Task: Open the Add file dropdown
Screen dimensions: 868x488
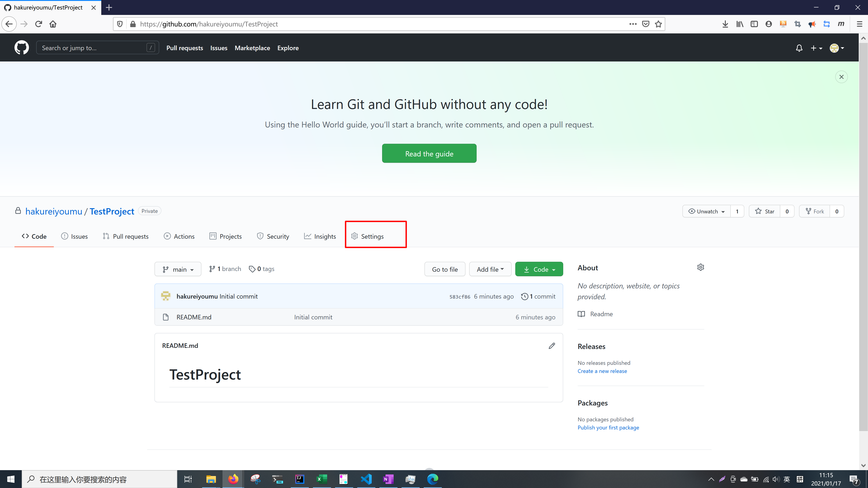Action: point(490,269)
